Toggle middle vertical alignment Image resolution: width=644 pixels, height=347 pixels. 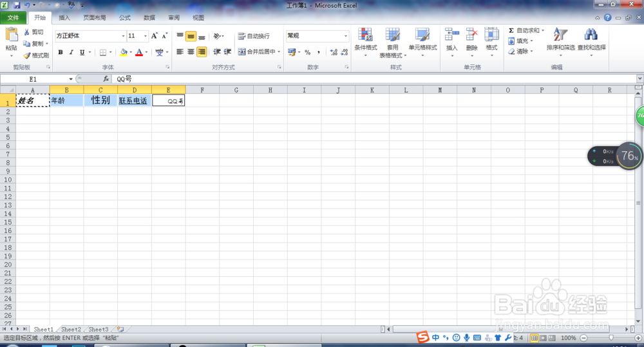[x=191, y=37]
